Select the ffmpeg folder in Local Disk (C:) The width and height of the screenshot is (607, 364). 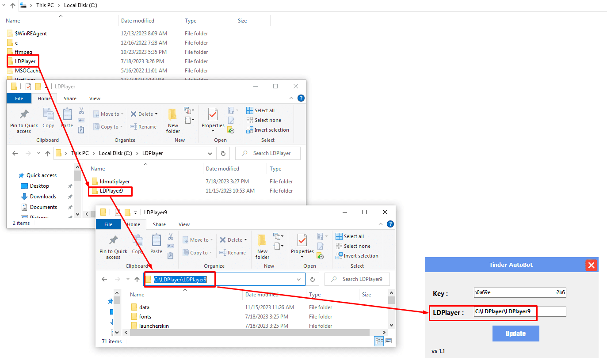tap(23, 52)
